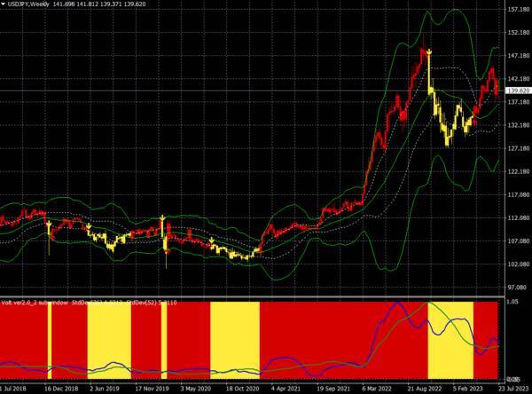Click the USDJPY,Weekly chart title
The image size is (532, 394).
[x=28, y=4]
